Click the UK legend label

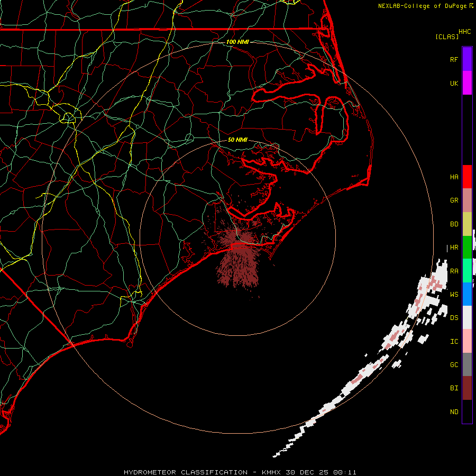click(454, 83)
